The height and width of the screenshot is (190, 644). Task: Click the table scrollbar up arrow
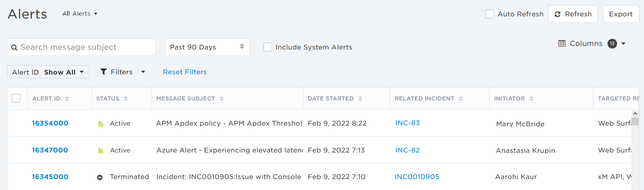pos(635,114)
